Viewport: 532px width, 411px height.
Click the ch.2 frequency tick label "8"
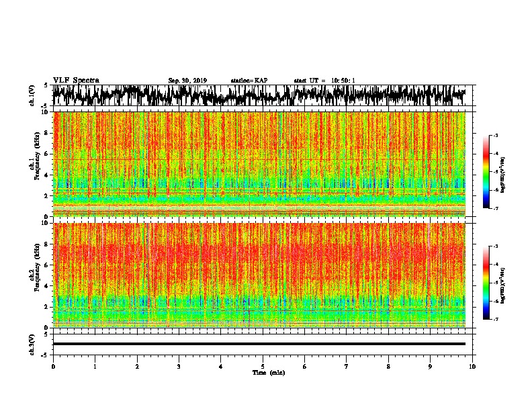pyautogui.click(x=47, y=244)
